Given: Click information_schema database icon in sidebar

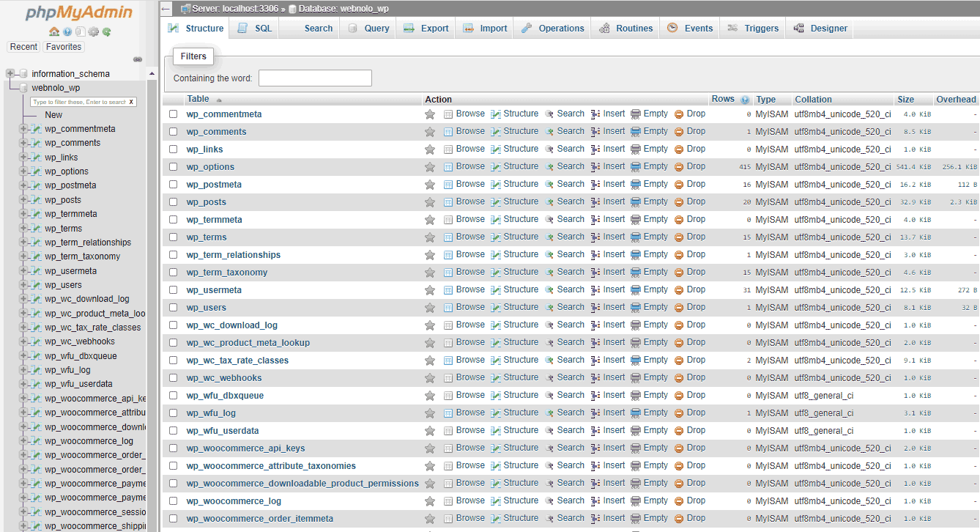Looking at the screenshot, I should tap(23, 74).
